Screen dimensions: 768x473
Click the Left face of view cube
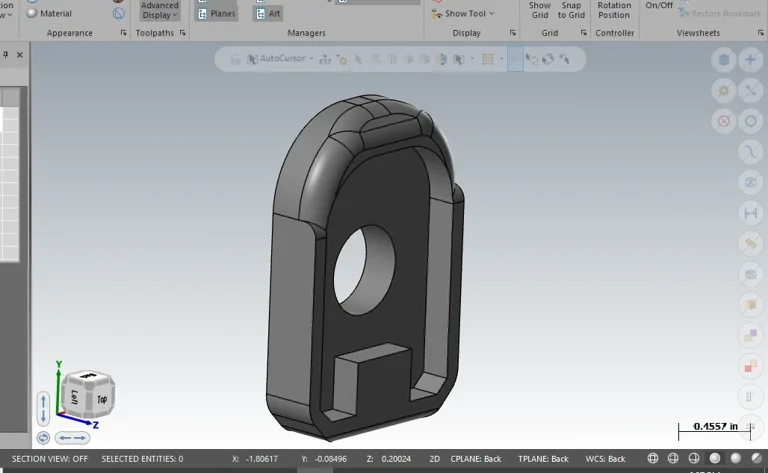(75, 397)
